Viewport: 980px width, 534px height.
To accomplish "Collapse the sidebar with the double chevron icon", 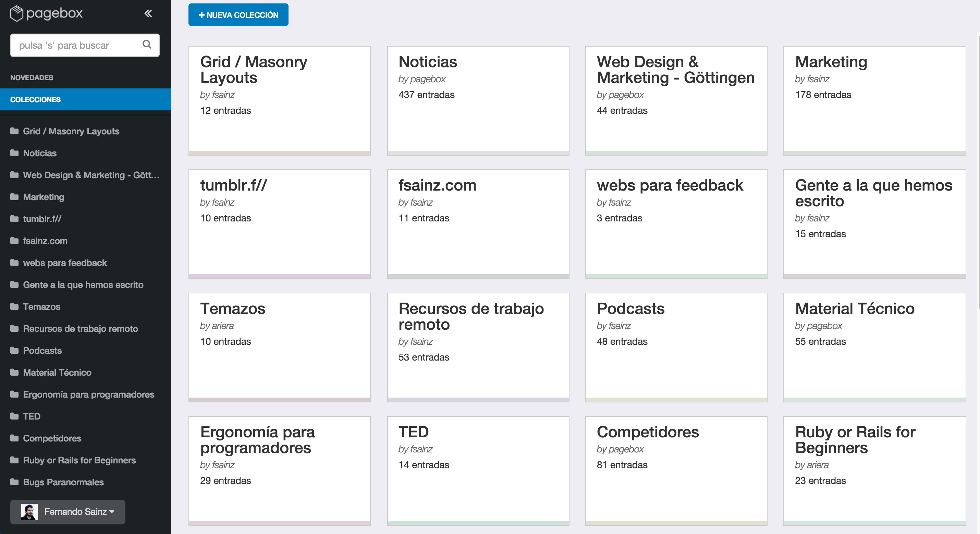I will coord(148,14).
